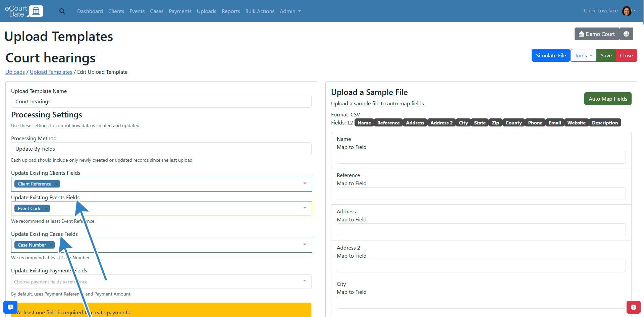644x317 pixels.
Task: Expand Update Existing Clients Fields dropdown
Action: (305, 183)
